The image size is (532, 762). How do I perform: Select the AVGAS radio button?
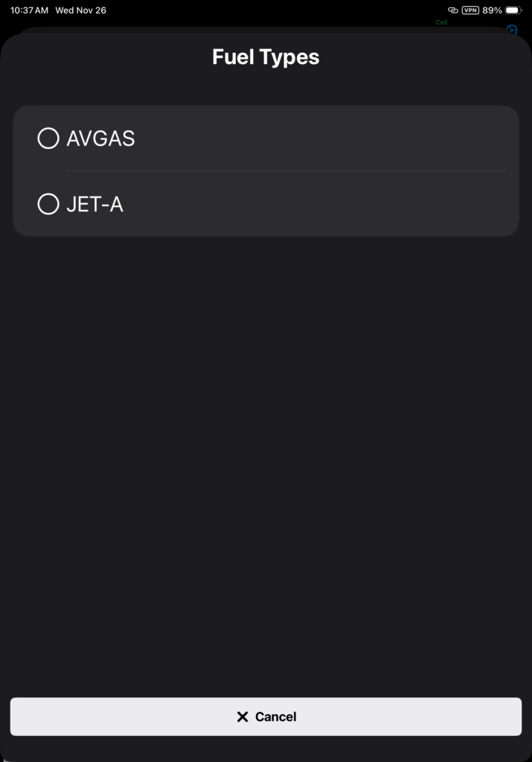48,138
